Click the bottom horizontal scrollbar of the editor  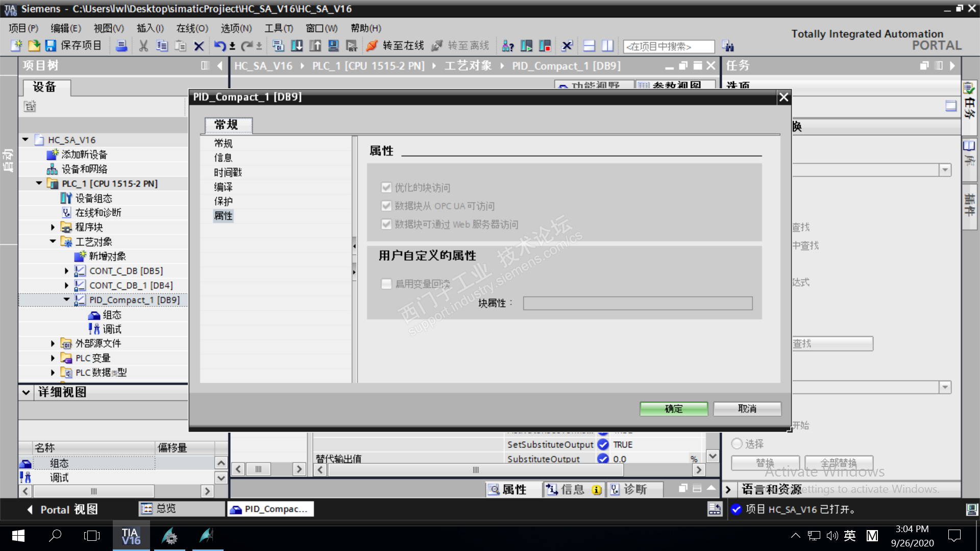[x=475, y=470]
